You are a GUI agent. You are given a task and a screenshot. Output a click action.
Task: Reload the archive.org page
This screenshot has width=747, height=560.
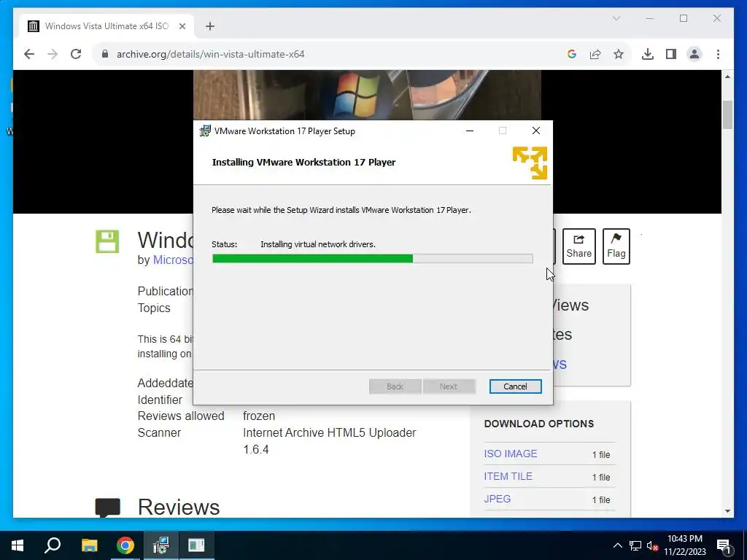(76, 54)
